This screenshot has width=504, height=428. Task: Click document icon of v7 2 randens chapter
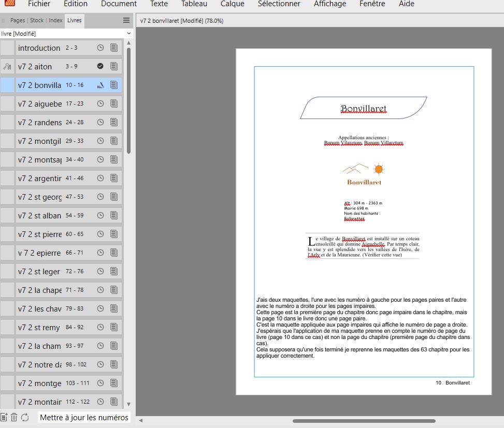[114, 122]
